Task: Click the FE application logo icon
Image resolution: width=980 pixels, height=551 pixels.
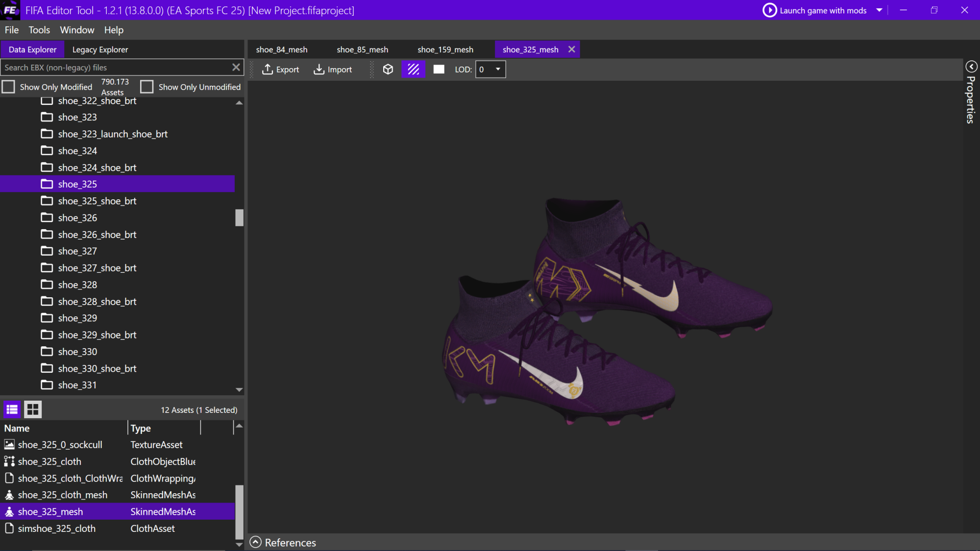Action: 10,10
